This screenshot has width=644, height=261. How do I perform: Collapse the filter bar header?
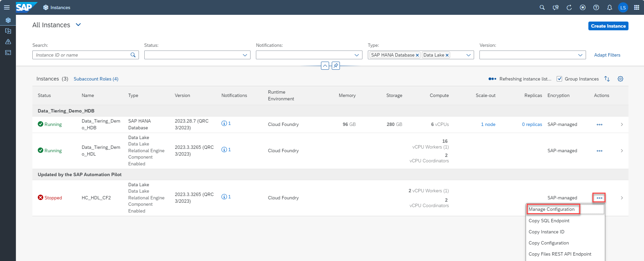325,66
